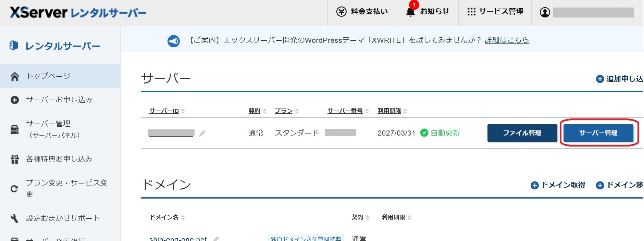Open 各種特典お申し込み sidebar item

[60, 159]
